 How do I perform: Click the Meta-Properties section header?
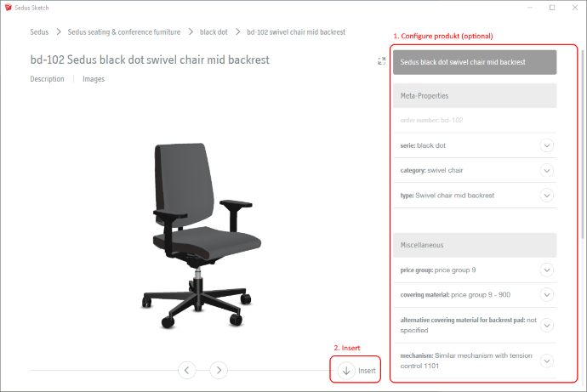tap(475, 96)
